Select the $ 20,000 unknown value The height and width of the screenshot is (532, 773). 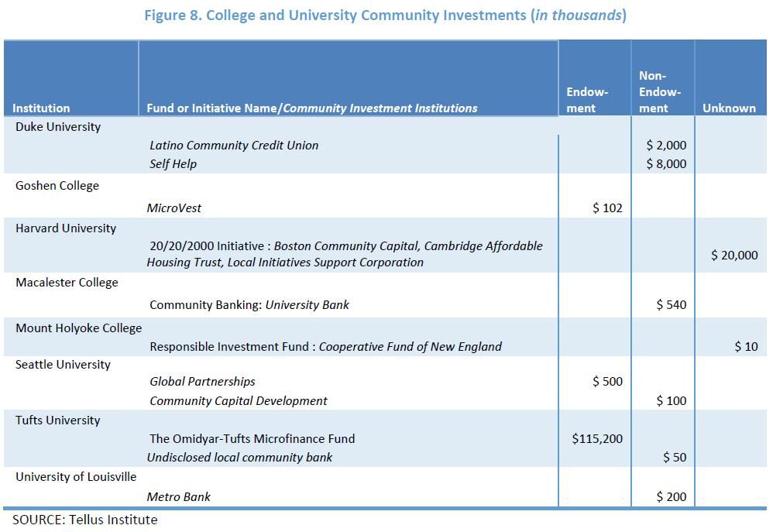pyautogui.click(x=734, y=255)
